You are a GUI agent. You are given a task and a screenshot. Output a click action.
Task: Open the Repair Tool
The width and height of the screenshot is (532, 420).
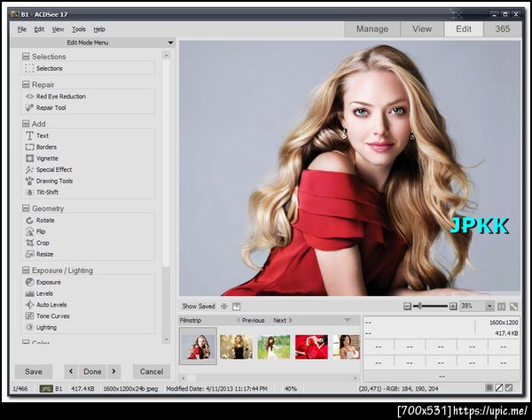[x=45, y=107]
